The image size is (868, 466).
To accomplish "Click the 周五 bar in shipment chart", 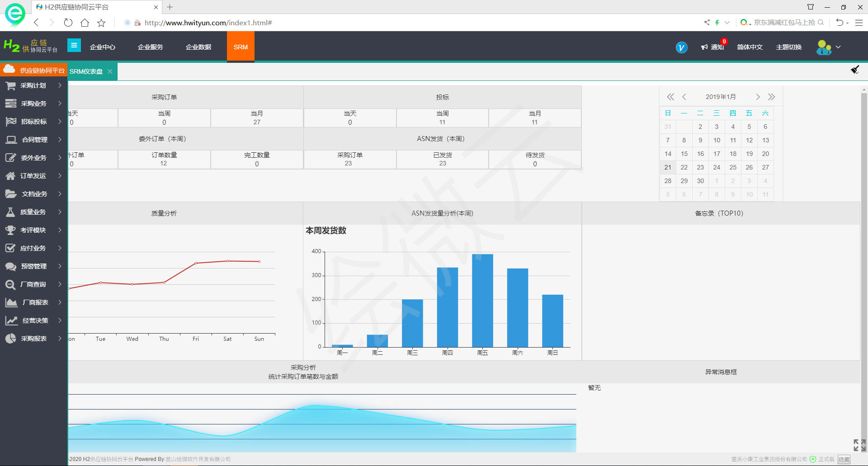I will [482, 301].
